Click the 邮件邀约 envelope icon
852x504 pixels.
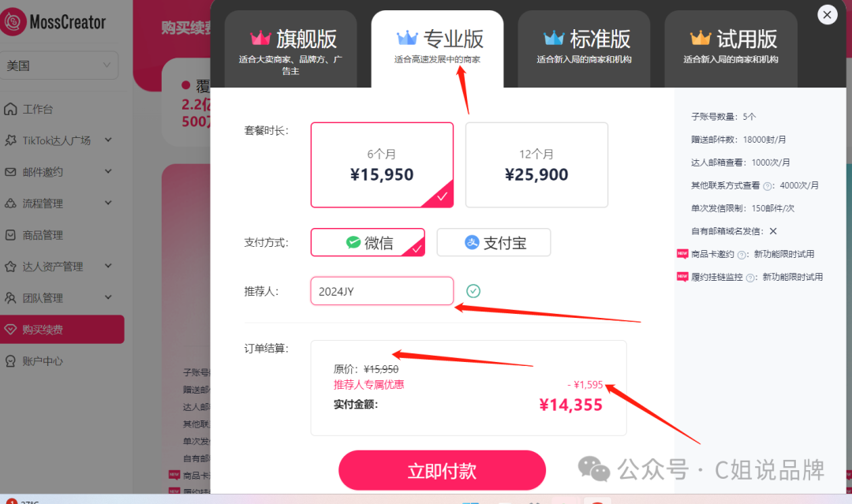pos(10,172)
